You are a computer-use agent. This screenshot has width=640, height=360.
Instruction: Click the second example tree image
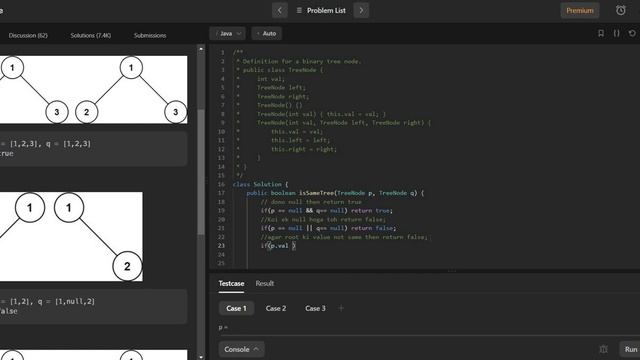point(71,237)
